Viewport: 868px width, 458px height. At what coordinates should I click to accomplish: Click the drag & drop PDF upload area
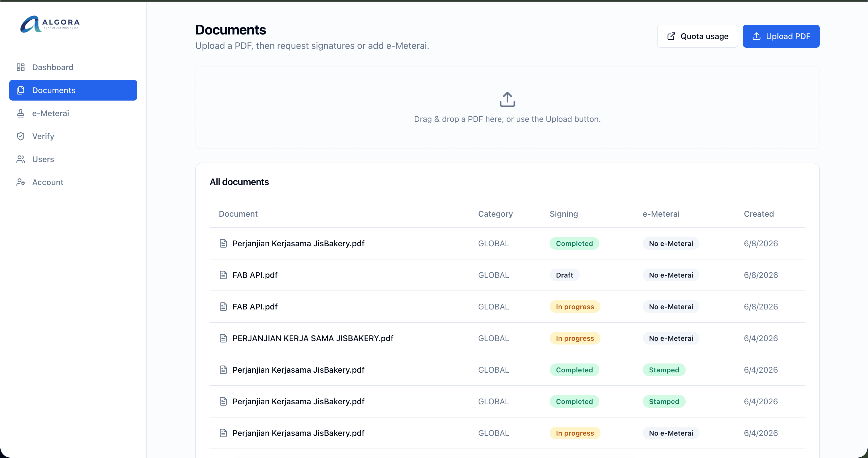point(507,107)
